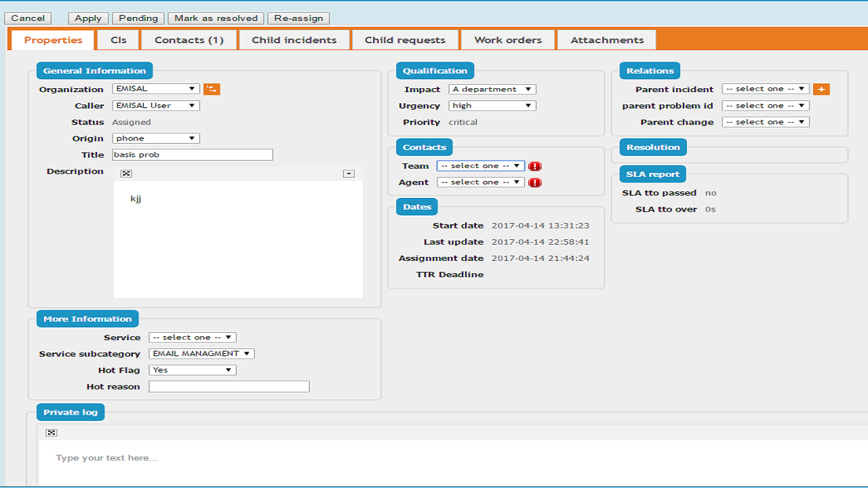The image size is (868, 488).
Task: Click the Contacts section header label
Action: coord(425,147)
